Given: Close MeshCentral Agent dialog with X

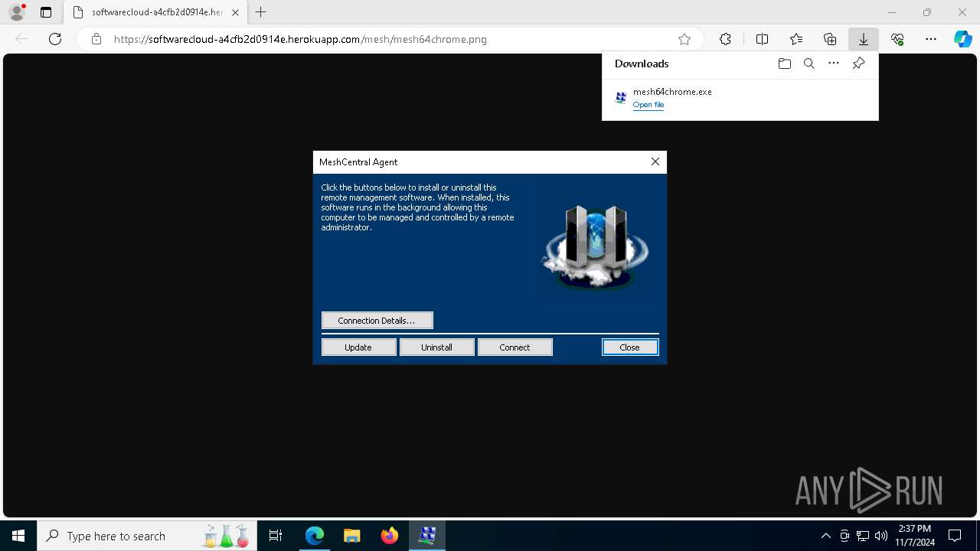Looking at the screenshot, I should [x=655, y=161].
